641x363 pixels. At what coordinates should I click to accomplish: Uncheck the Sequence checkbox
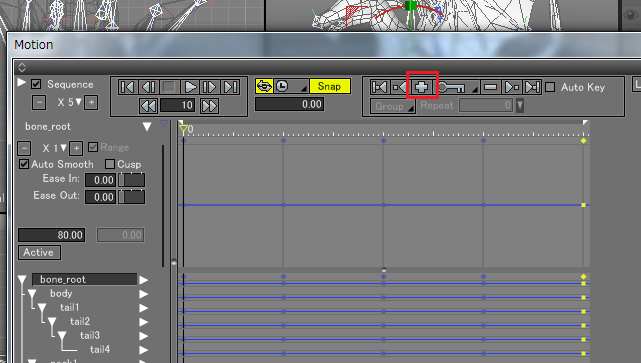(x=36, y=84)
